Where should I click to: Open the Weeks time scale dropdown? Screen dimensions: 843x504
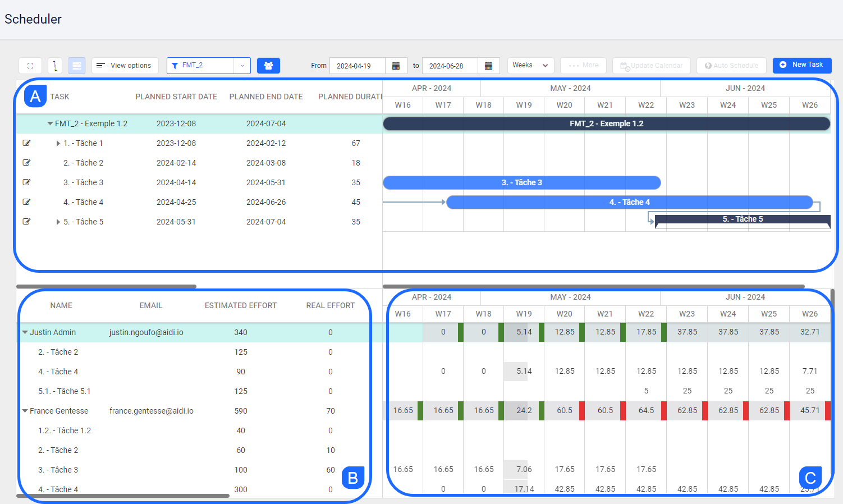(529, 65)
